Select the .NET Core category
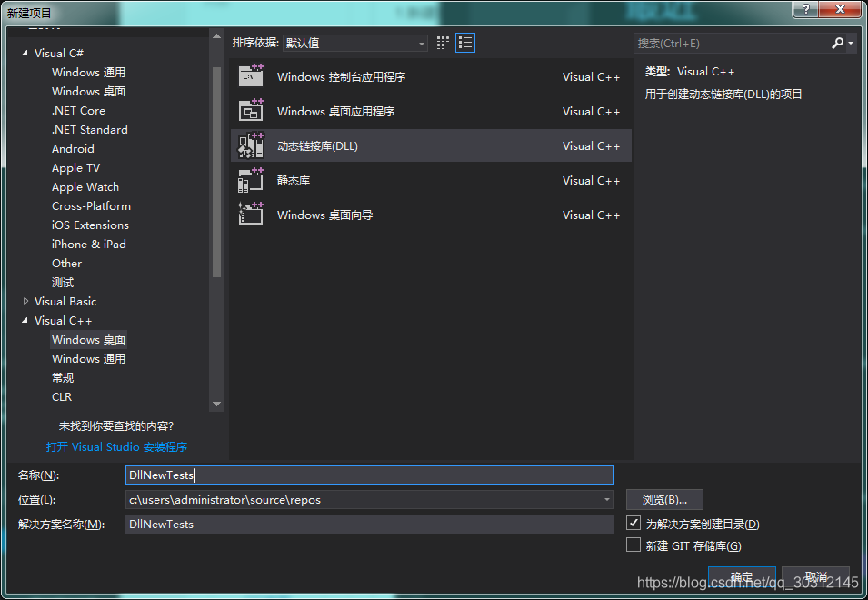This screenshot has height=600, width=868. point(78,110)
